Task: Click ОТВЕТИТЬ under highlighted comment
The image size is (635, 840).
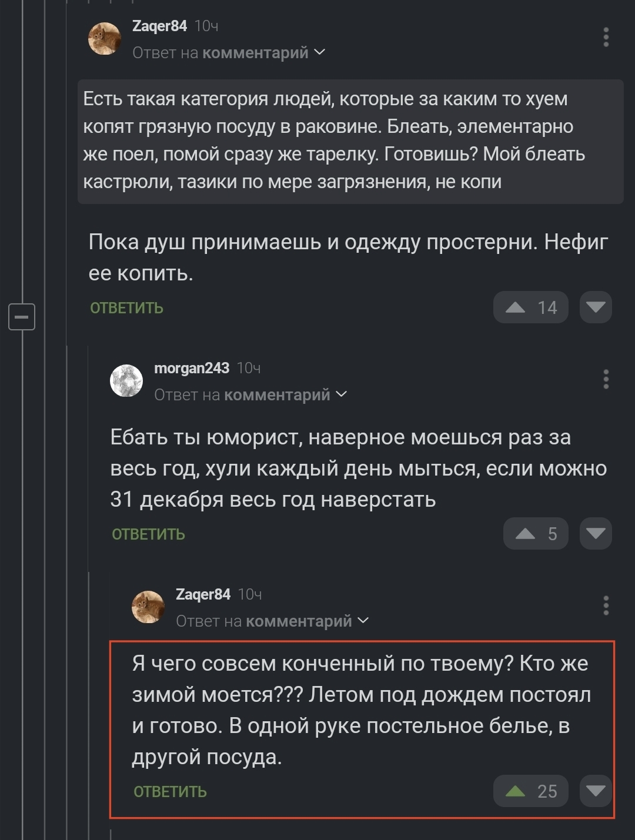Action: click(x=170, y=792)
